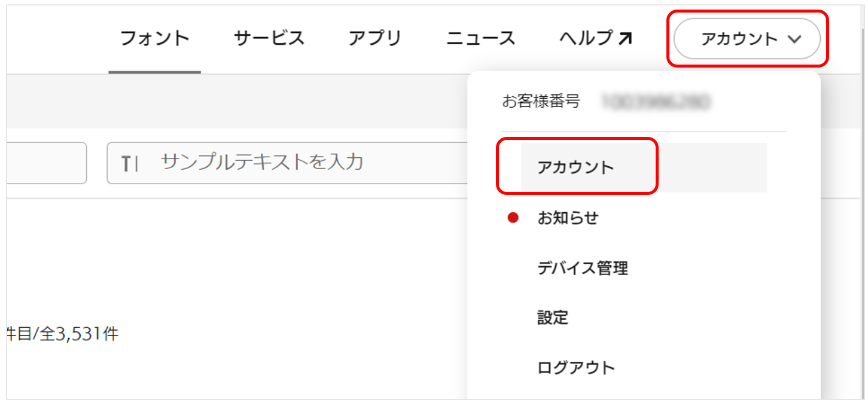The width and height of the screenshot is (868, 403).
Task: Go to the アプリ navigation tab
Action: [x=375, y=39]
